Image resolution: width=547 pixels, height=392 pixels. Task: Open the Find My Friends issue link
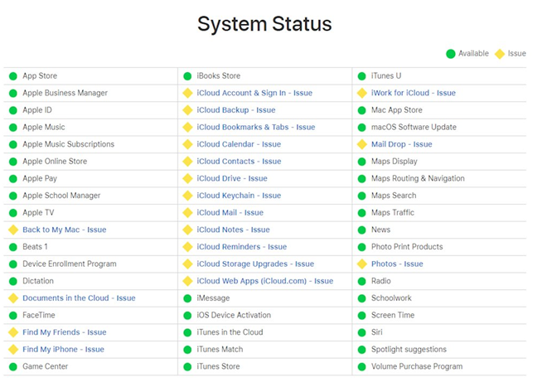click(64, 332)
